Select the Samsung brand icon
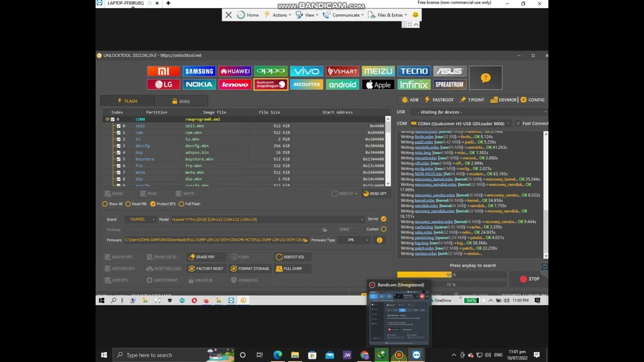The height and width of the screenshot is (362, 644). click(199, 71)
